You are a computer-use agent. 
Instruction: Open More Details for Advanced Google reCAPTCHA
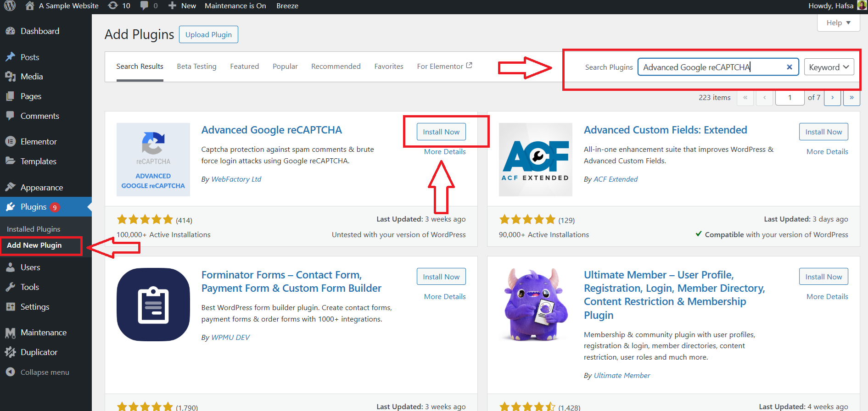tap(445, 152)
